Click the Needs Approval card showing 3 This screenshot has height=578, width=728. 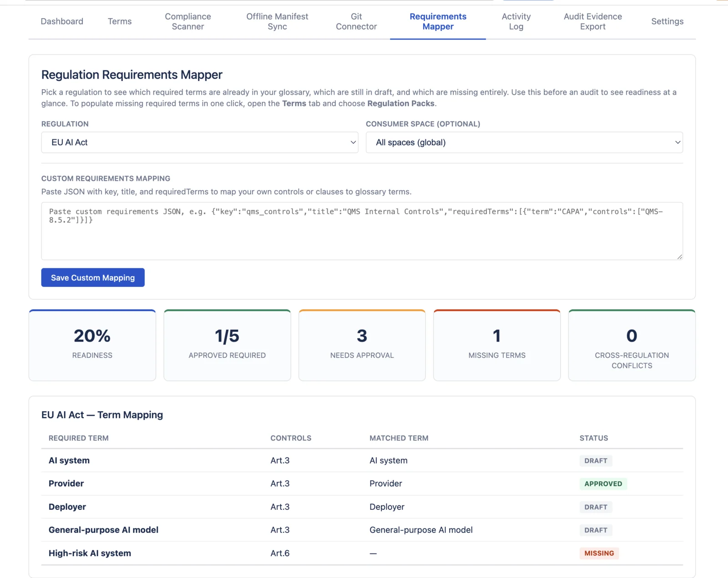(362, 345)
